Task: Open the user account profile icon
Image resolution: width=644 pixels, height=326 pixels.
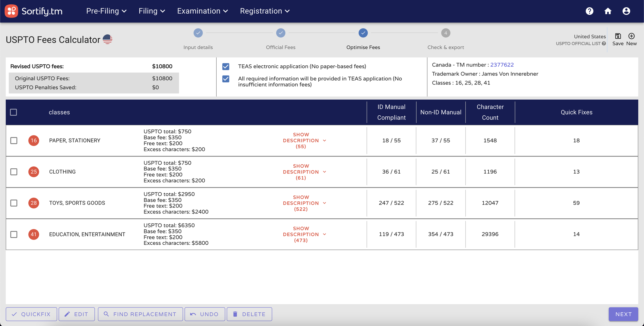Action: (626, 11)
